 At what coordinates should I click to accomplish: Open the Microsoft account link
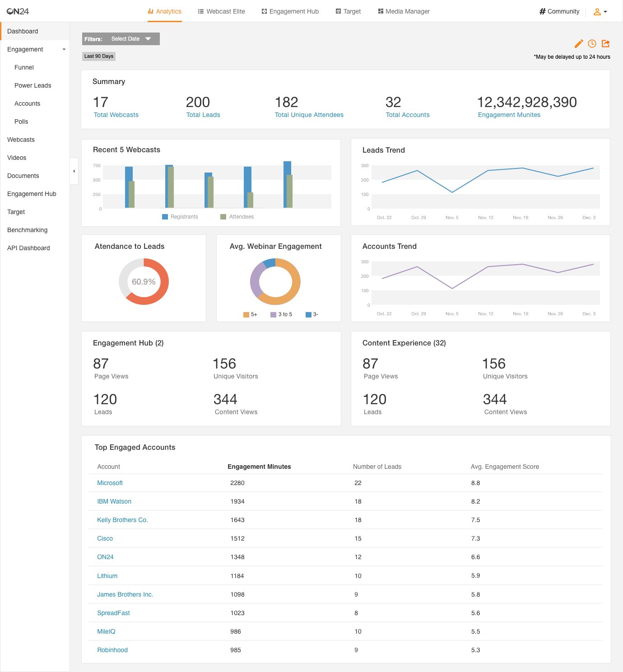pyautogui.click(x=110, y=483)
